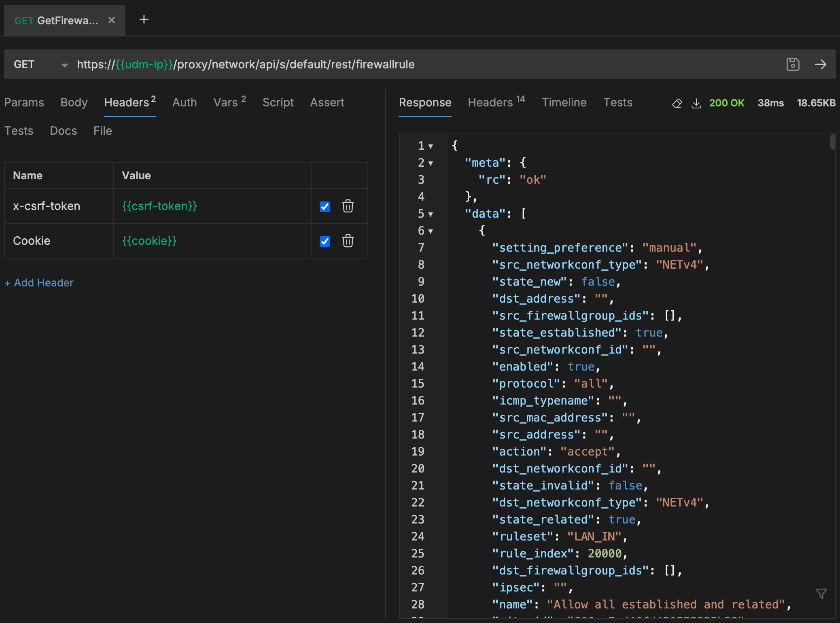840x623 pixels.
Task: Send request with the arrow icon
Action: [821, 64]
